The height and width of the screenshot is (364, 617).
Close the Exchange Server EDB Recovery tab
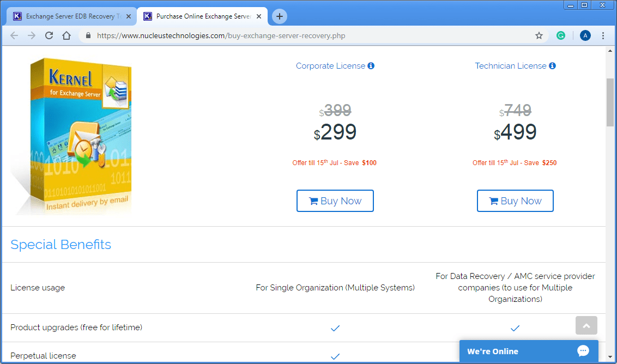point(129,16)
